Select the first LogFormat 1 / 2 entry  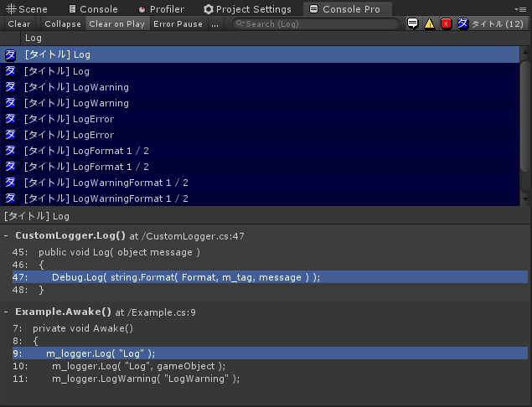pyautogui.click(x=260, y=151)
